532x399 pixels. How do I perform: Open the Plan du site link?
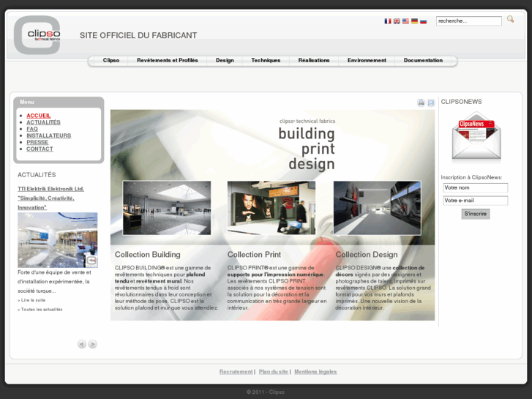(274, 372)
